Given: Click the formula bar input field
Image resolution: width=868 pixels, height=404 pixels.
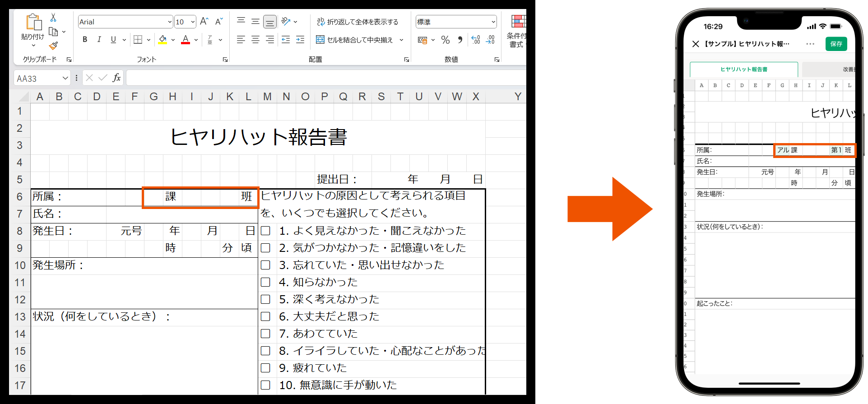Looking at the screenshot, I should pyautogui.click(x=326, y=78).
